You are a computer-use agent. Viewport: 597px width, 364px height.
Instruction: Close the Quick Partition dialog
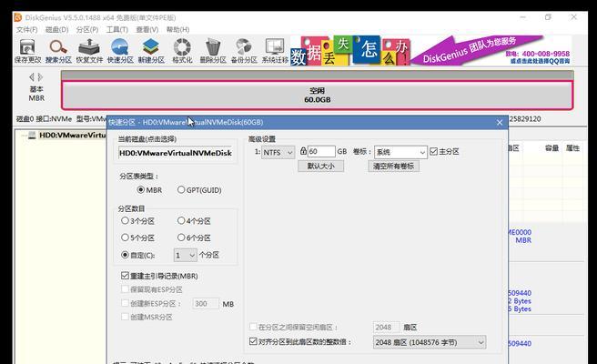click(x=500, y=122)
